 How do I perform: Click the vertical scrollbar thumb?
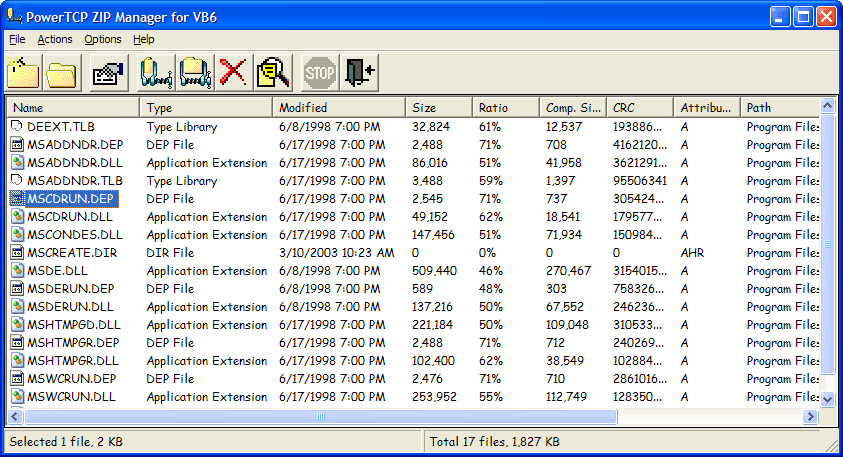827,244
